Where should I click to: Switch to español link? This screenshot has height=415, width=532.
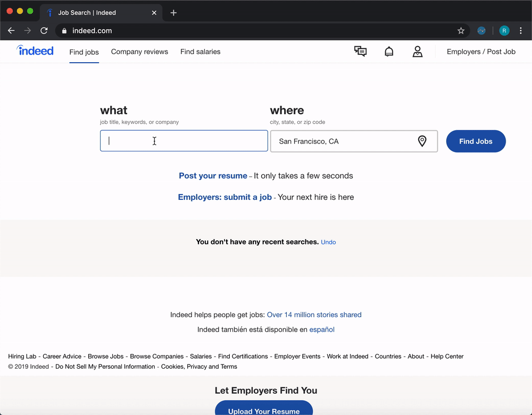[x=322, y=329]
